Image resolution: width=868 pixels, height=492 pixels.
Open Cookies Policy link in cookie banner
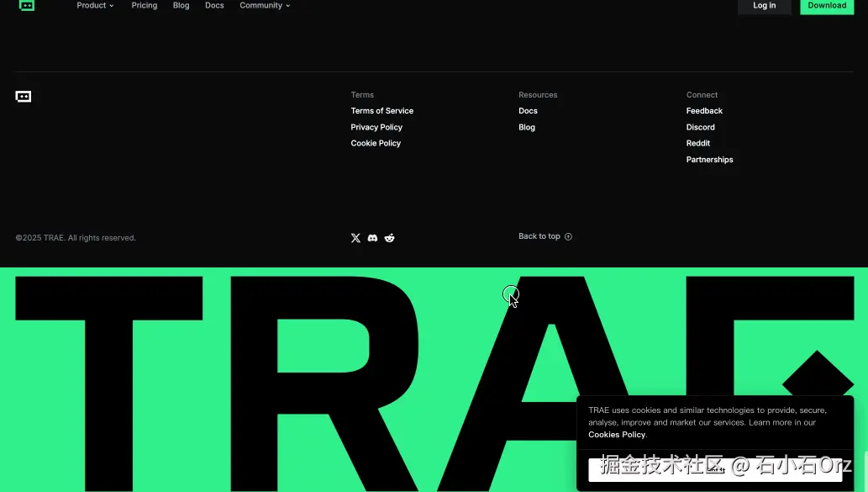(617, 435)
